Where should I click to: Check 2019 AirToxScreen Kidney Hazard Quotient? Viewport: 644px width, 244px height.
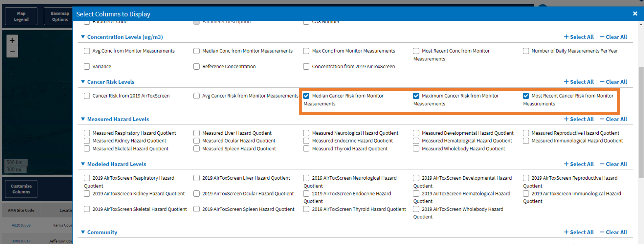point(87,193)
